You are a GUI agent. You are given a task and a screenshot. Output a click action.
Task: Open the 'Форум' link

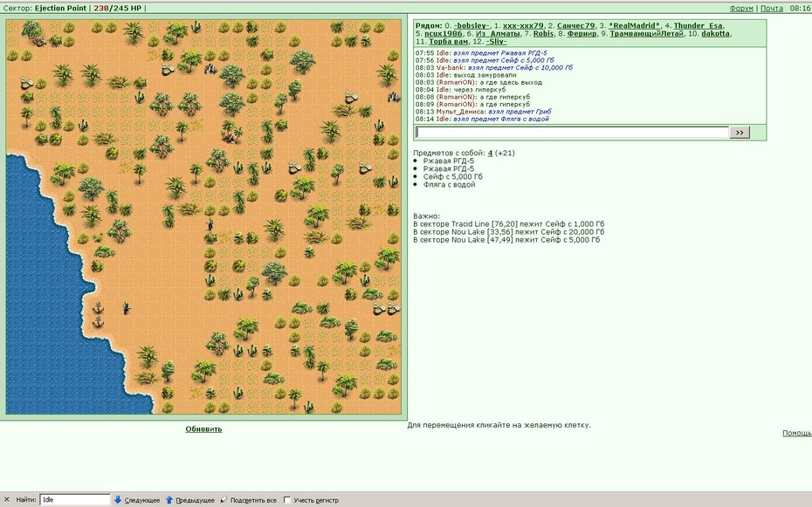point(741,8)
